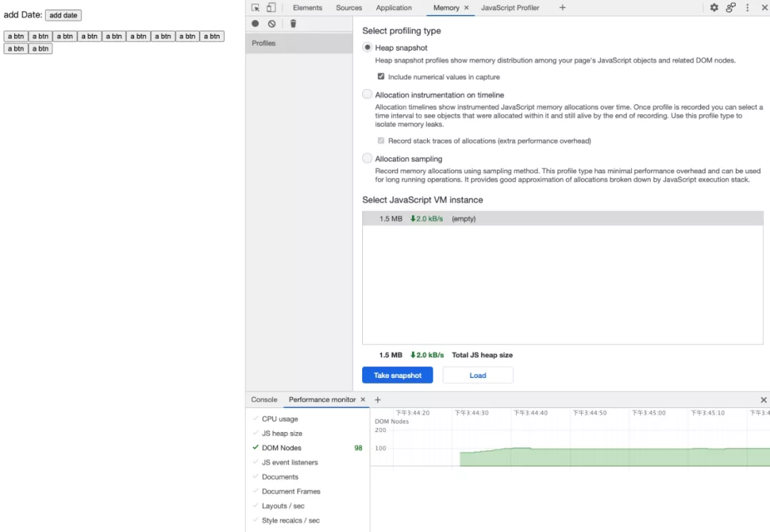Select Allocation sampling profiling type
Image resolution: width=770 pixels, height=532 pixels.
pos(367,158)
